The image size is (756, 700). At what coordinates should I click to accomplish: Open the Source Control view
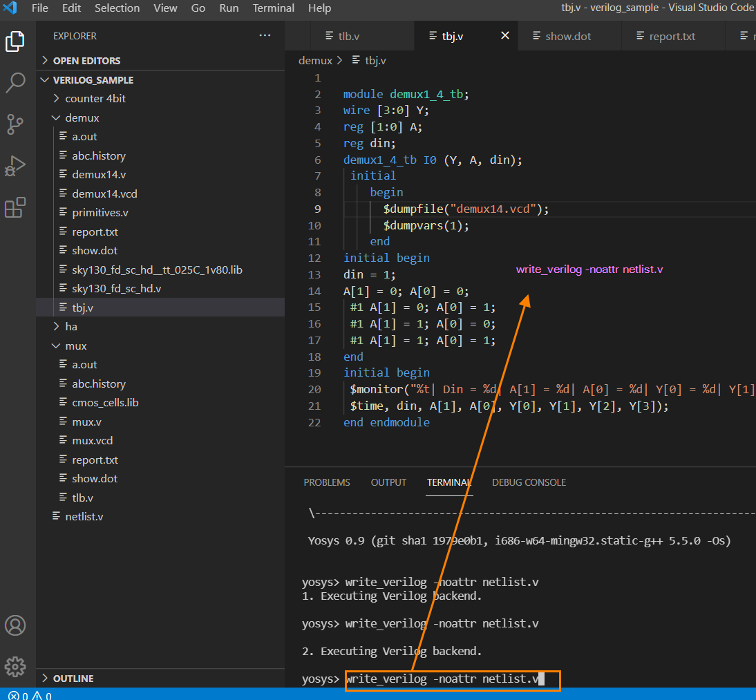(15, 124)
